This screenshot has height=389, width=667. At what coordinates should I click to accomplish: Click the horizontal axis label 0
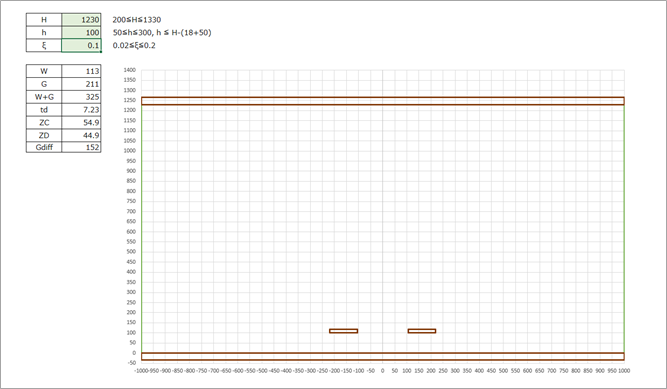382,371
